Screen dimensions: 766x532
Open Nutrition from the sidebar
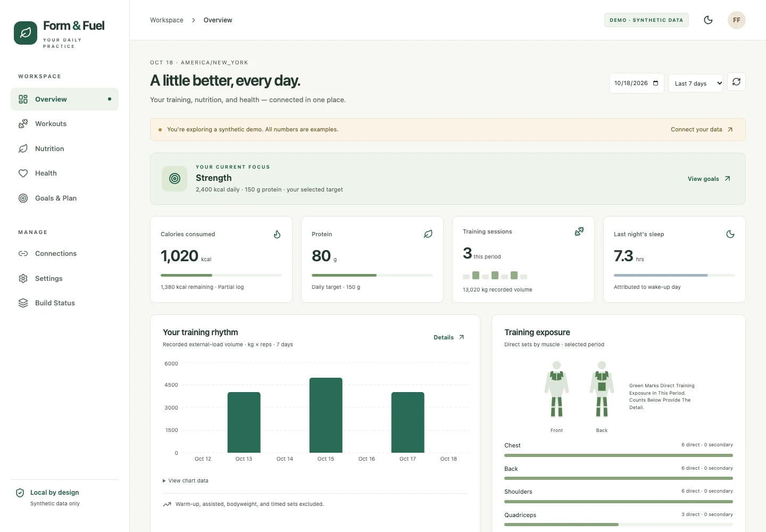pos(64,149)
